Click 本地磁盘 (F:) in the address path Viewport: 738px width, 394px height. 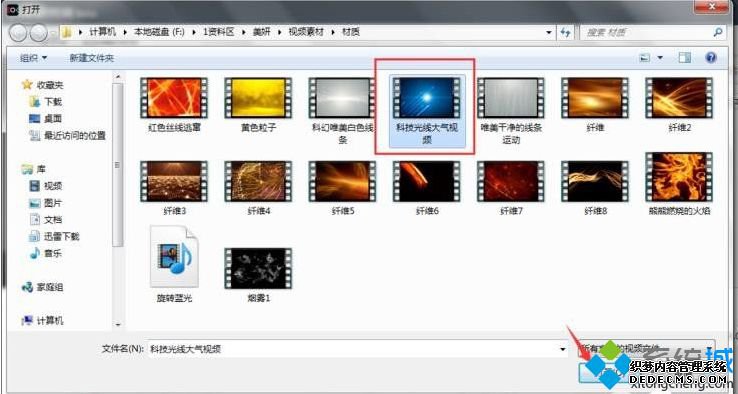[159, 32]
